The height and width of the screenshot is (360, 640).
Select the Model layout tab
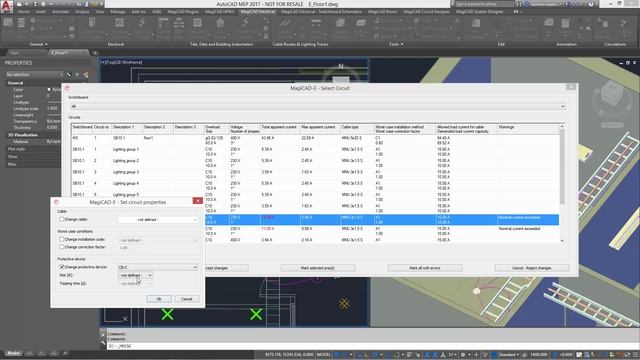[13, 353]
